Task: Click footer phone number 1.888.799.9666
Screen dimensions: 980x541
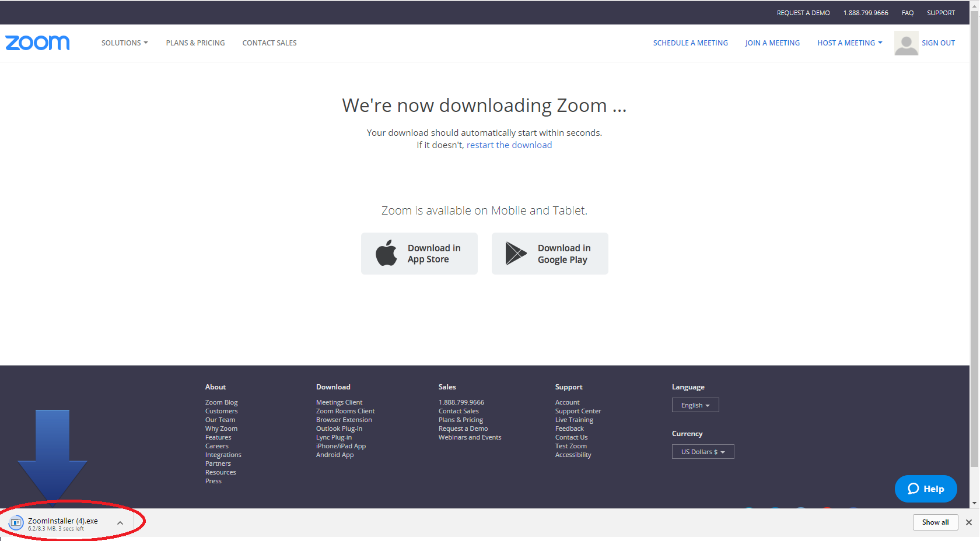Action: [461, 402]
